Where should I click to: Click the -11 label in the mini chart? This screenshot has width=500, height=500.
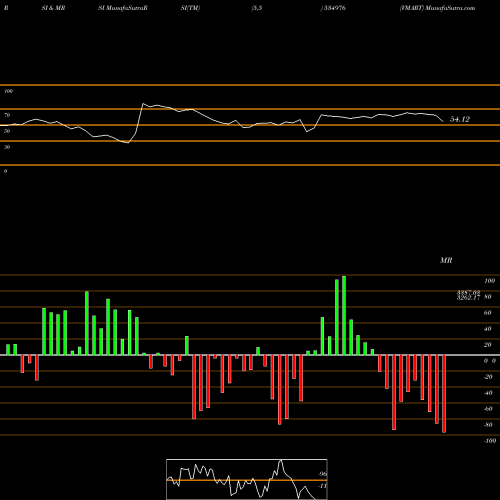coord(322,486)
